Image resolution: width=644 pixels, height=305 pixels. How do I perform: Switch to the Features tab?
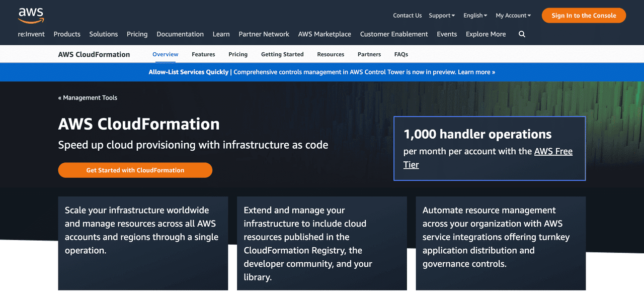click(x=203, y=54)
